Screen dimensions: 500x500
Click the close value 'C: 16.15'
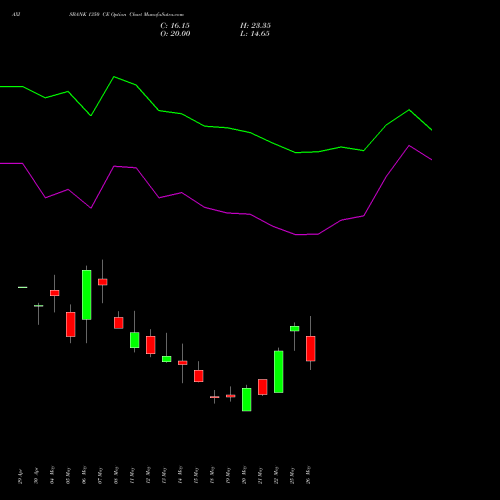point(175,26)
